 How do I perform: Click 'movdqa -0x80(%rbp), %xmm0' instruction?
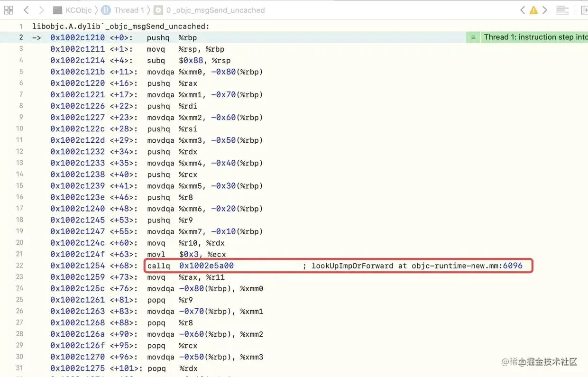coord(205,288)
